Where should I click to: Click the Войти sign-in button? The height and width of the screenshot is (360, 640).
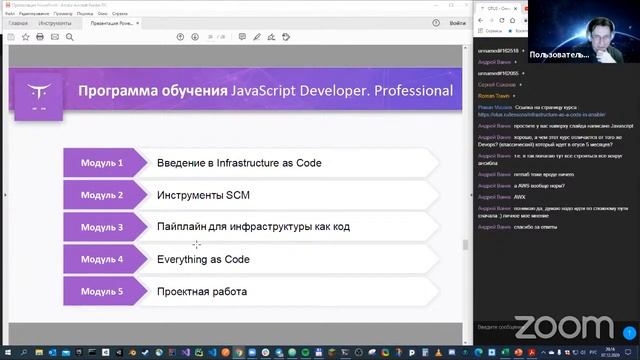[458, 23]
